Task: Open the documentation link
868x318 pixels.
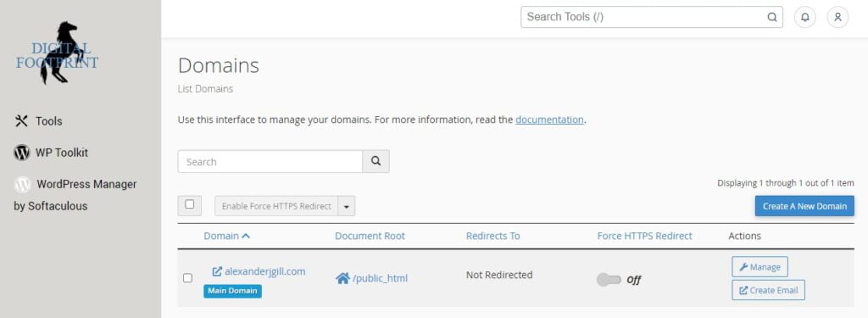Action: pos(549,119)
